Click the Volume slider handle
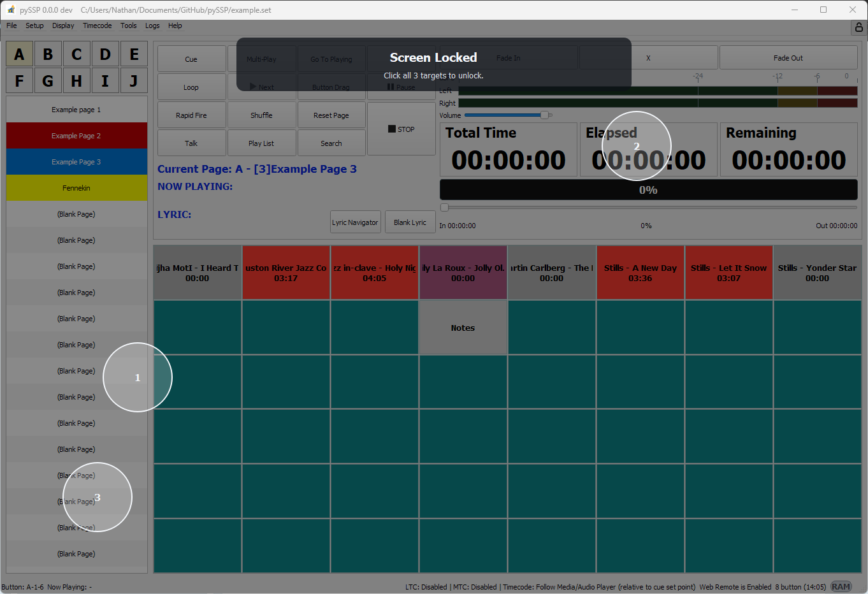 coord(545,115)
